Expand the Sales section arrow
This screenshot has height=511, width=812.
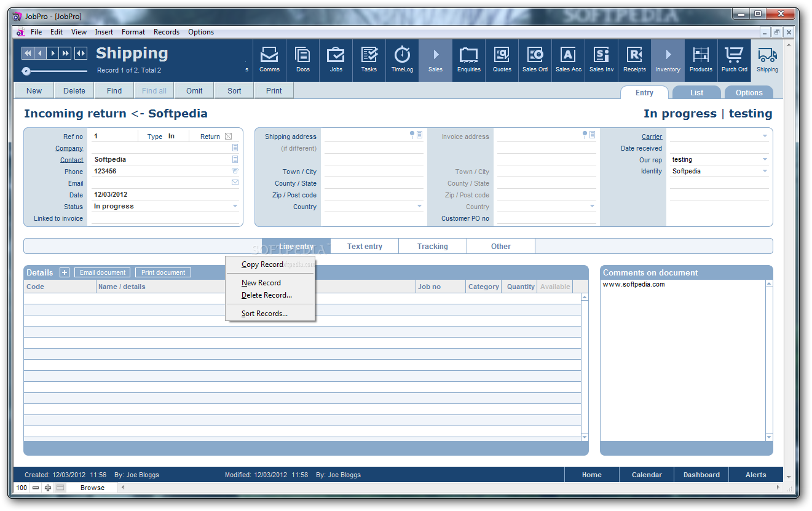(435, 60)
